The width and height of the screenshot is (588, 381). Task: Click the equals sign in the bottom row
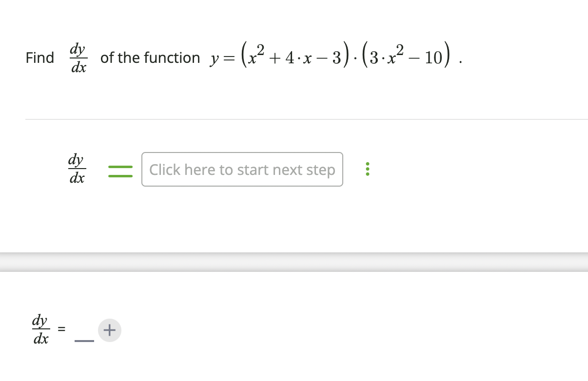point(61,329)
